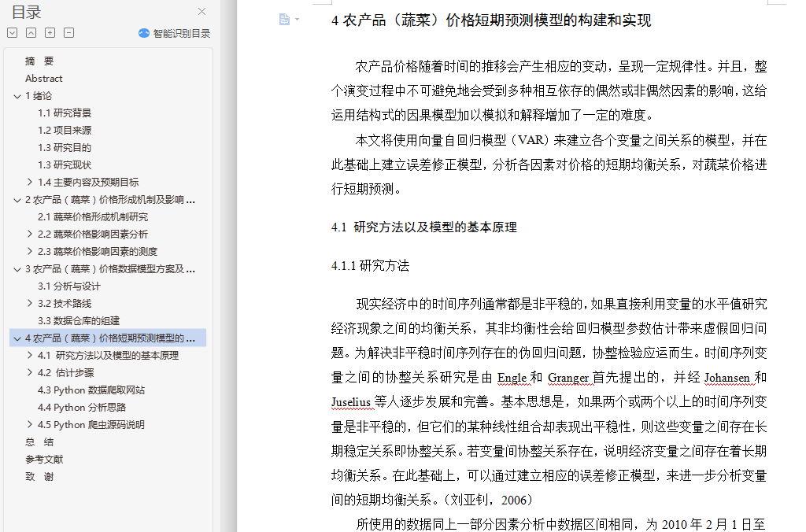Image resolution: width=806 pixels, height=532 pixels.
Task: Expand the 2.2 蔬菜价格影响因素分析 section
Action: tap(30, 234)
